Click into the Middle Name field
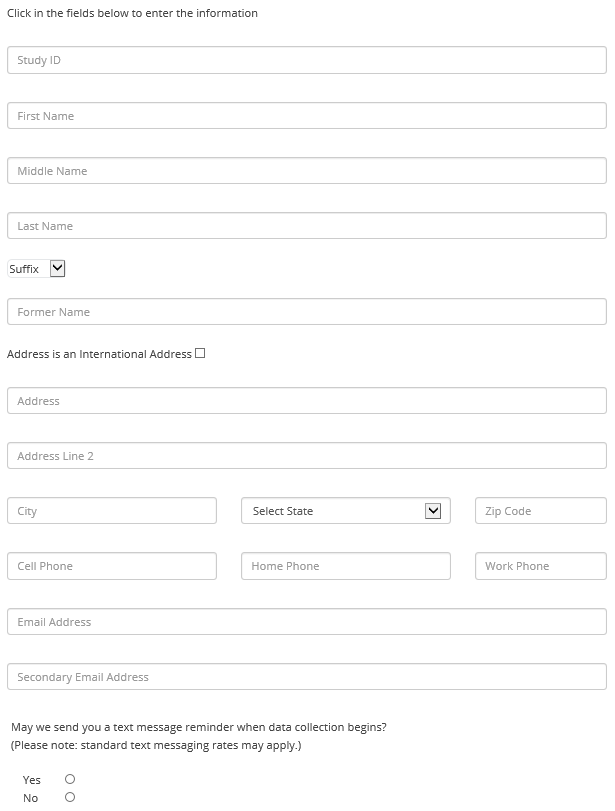Screen dimensions: 615x811 point(306,171)
